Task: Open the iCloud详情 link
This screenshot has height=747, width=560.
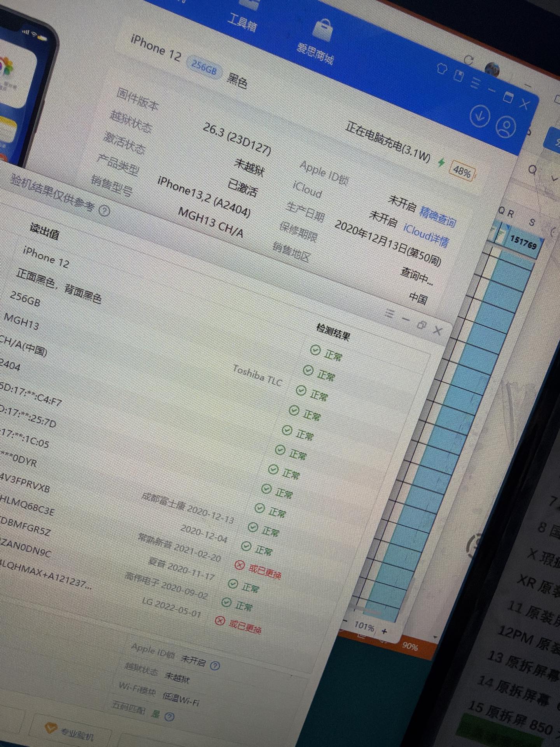Action: coord(426,235)
